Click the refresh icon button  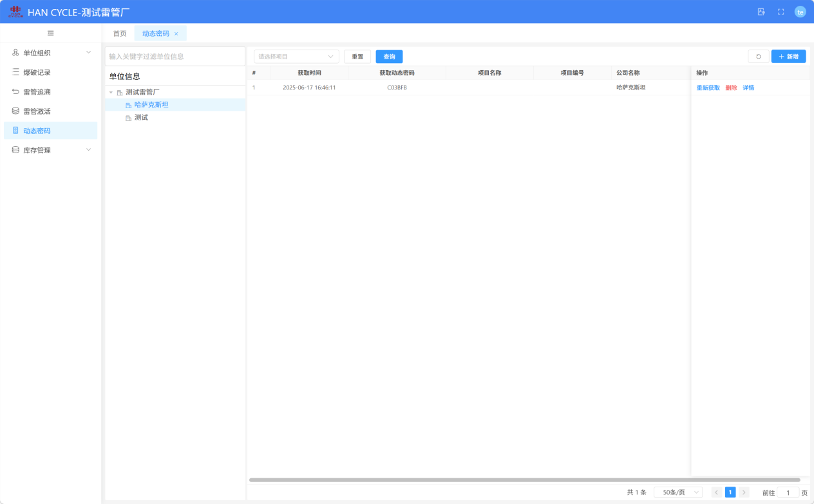[759, 57]
